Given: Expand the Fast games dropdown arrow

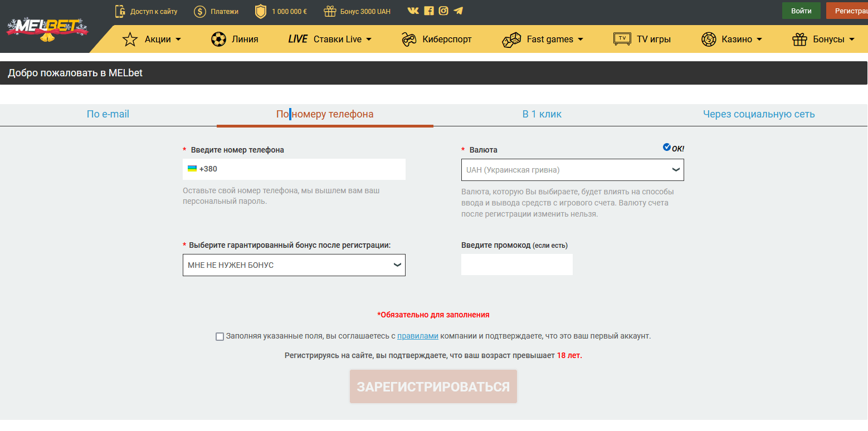Looking at the screenshot, I should coord(581,40).
